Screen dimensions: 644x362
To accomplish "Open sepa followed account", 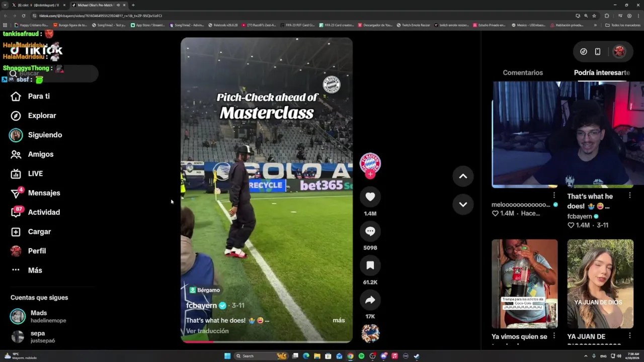I will tap(33, 337).
